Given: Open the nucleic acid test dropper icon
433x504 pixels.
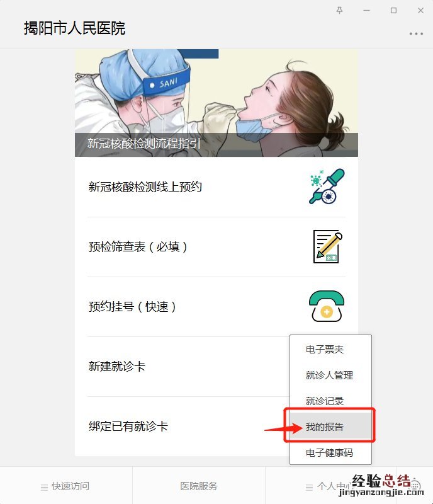Looking at the screenshot, I should pos(327,186).
